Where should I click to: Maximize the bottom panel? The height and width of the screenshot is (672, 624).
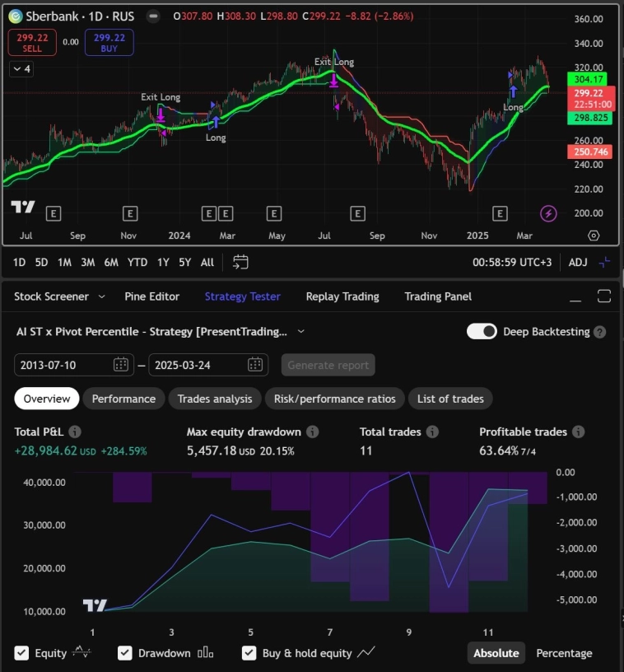[604, 296]
